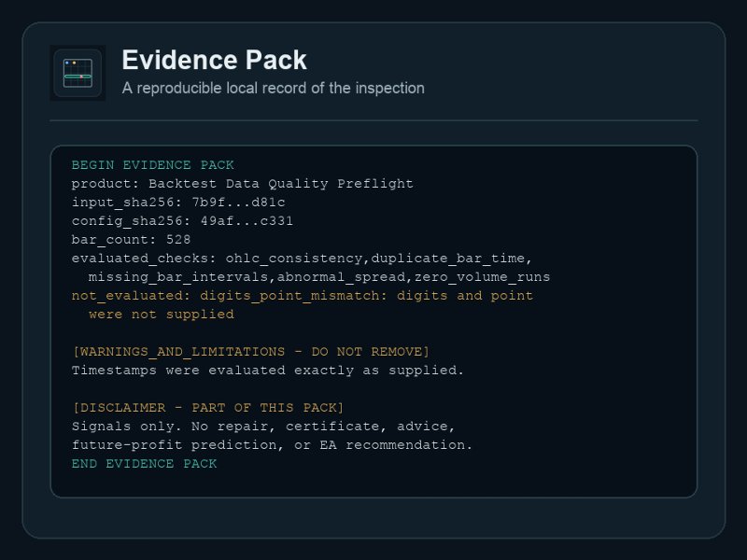The height and width of the screenshot is (560, 747).
Task: Click the 'END EVIDENCE PACK' line
Action: (145, 464)
